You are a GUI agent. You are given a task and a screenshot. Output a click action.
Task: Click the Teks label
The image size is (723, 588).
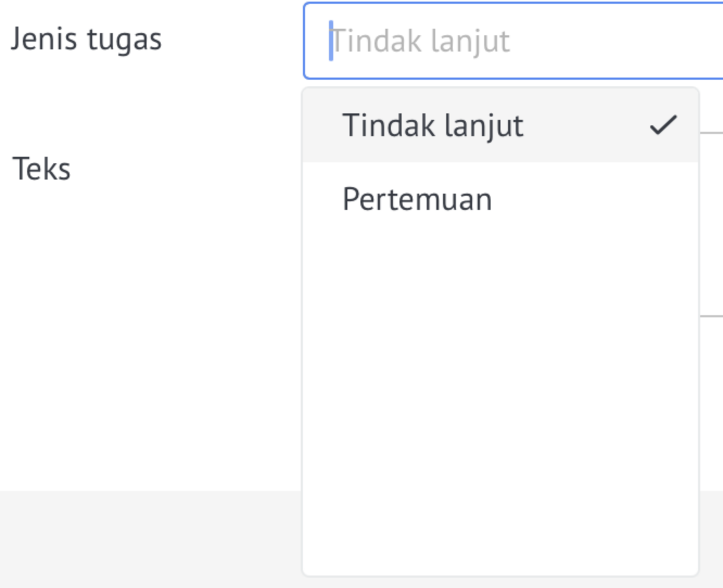42,168
